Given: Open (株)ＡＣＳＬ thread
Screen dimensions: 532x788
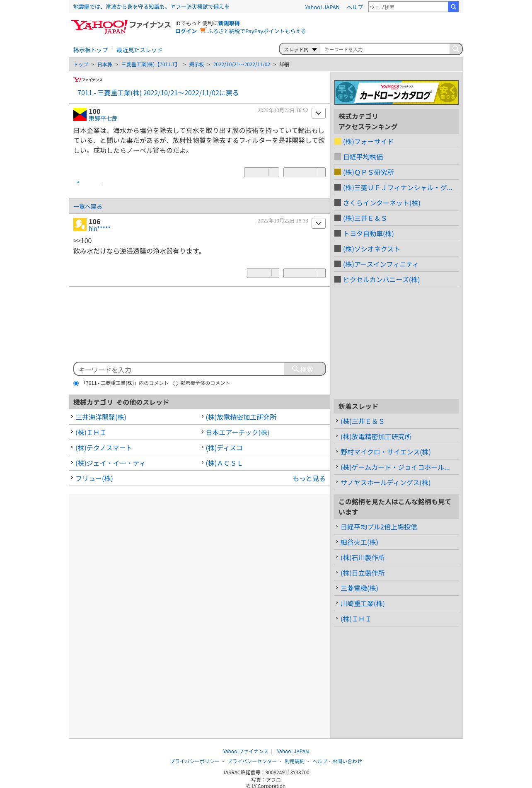Looking at the screenshot, I should click(224, 463).
